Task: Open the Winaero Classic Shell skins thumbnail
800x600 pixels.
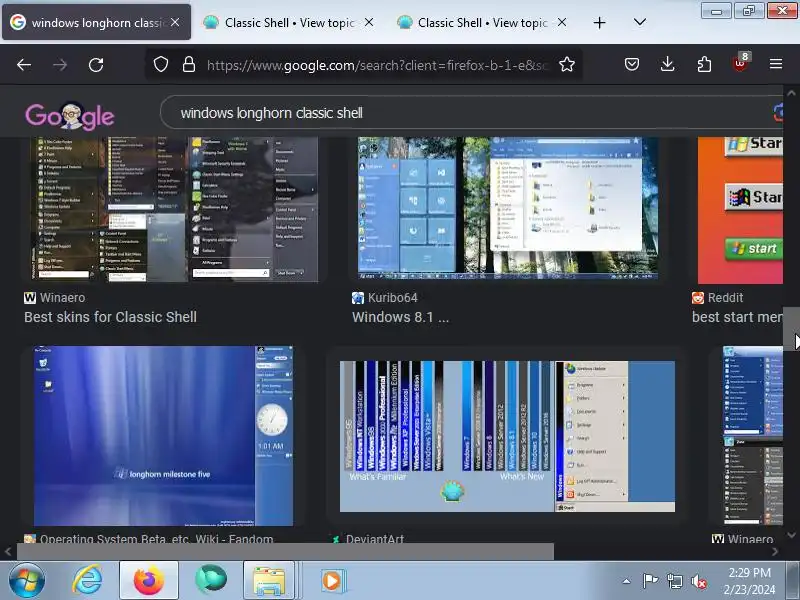Action: coord(173,209)
